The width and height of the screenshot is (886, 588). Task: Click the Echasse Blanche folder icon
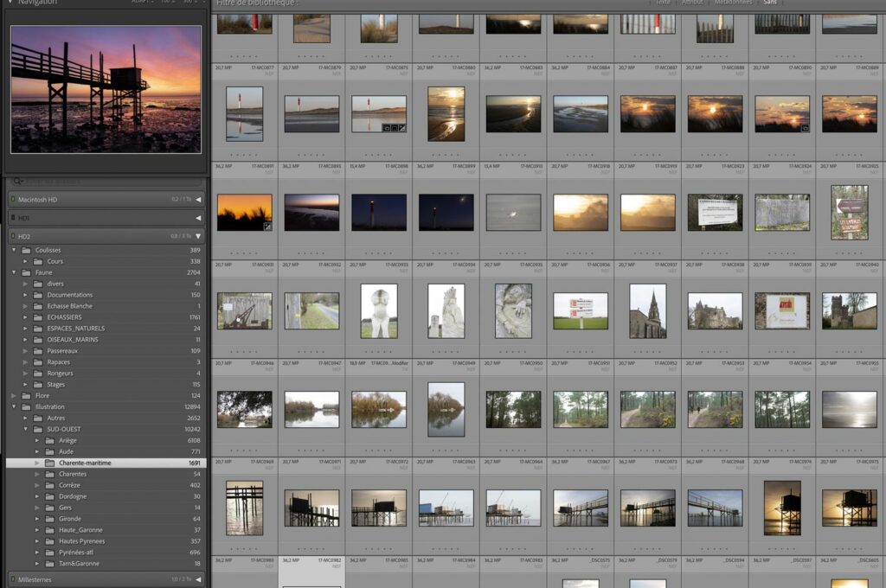pos(38,306)
